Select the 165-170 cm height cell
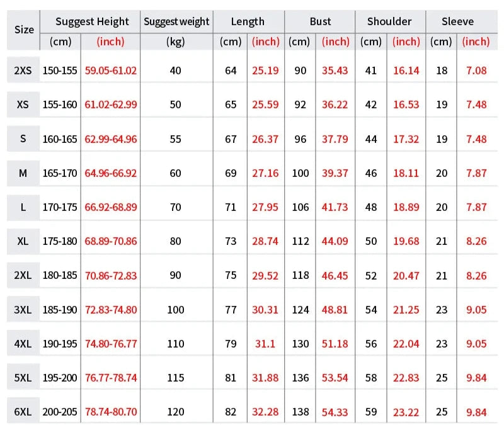The width and height of the screenshot is (504, 425). [60, 173]
